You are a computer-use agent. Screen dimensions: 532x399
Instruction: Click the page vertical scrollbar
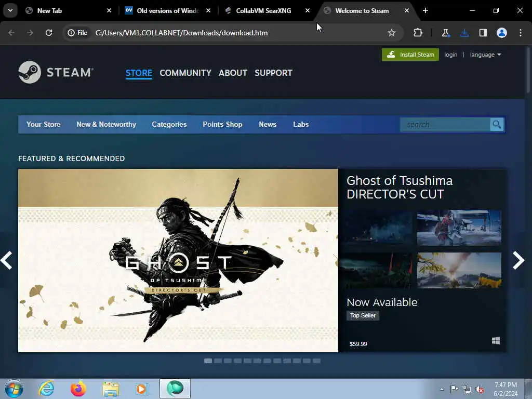pyautogui.click(x=528, y=70)
